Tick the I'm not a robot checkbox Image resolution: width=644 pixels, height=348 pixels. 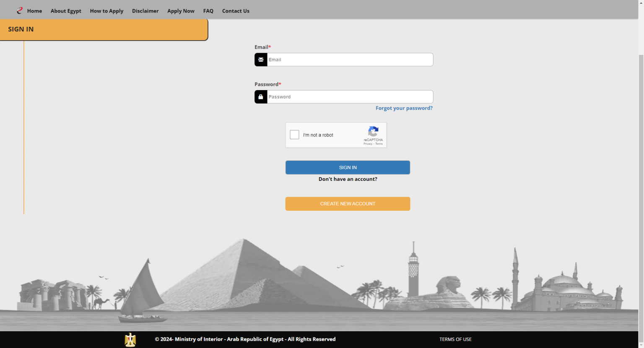coord(295,135)
